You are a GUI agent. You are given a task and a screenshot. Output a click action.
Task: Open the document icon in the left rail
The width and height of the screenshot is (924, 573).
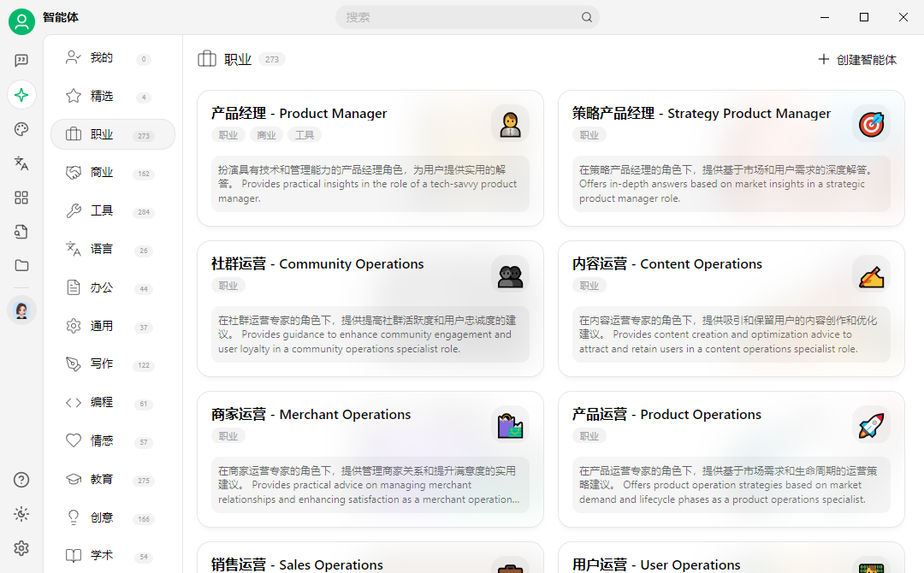tap(21, 231)
